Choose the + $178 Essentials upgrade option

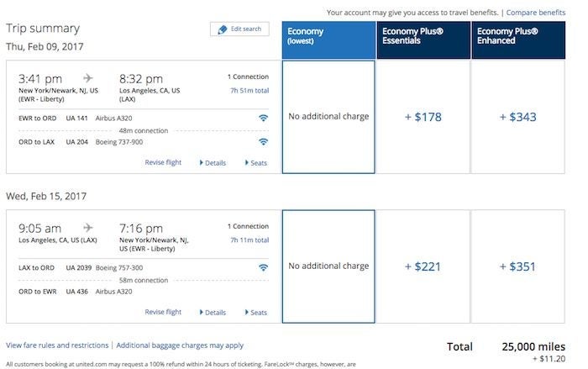coord(423,117)
